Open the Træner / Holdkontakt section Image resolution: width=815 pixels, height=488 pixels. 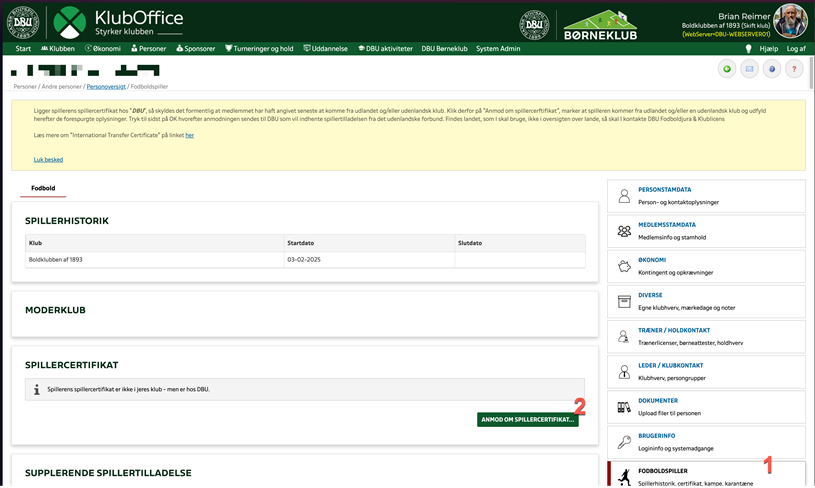[x=706, y=335]
